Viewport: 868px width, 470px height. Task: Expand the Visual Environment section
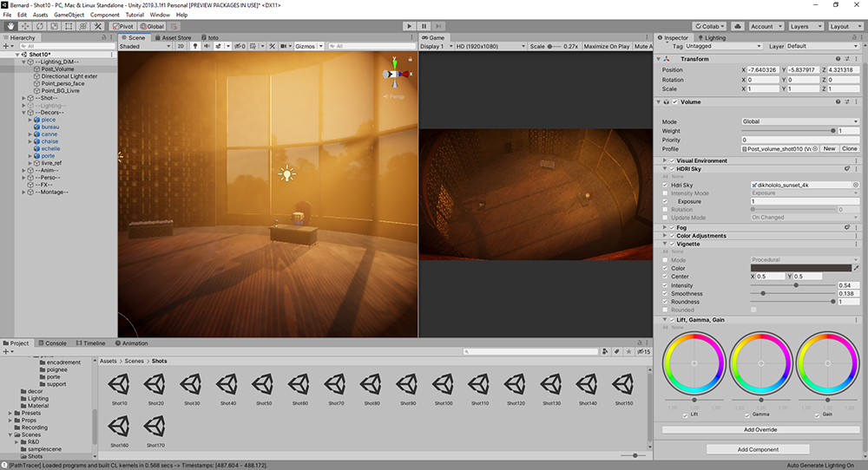tap(665, 160)
